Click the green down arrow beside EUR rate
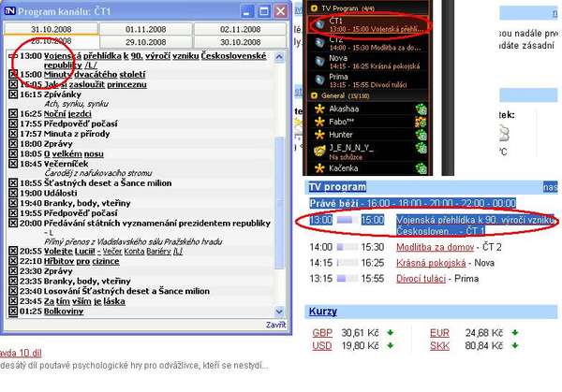 pyautogui.click(x=515, y=333)
